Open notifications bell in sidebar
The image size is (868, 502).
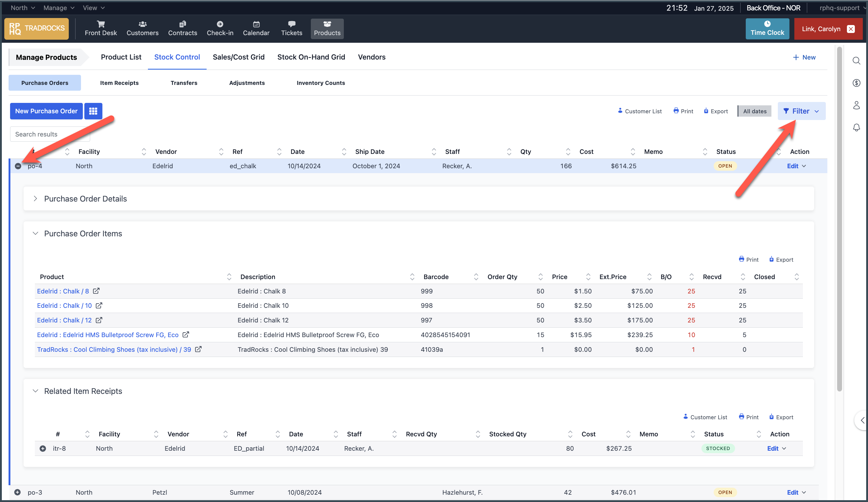pos(856,128)
